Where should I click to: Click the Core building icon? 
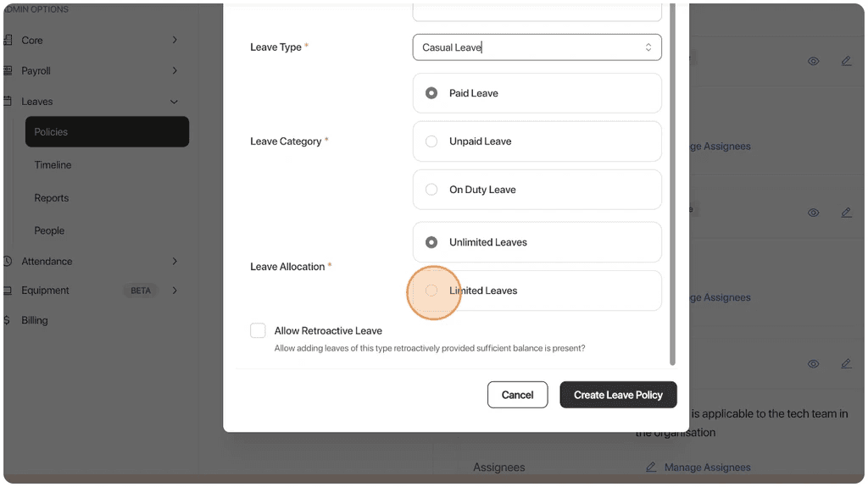point(8,40)
